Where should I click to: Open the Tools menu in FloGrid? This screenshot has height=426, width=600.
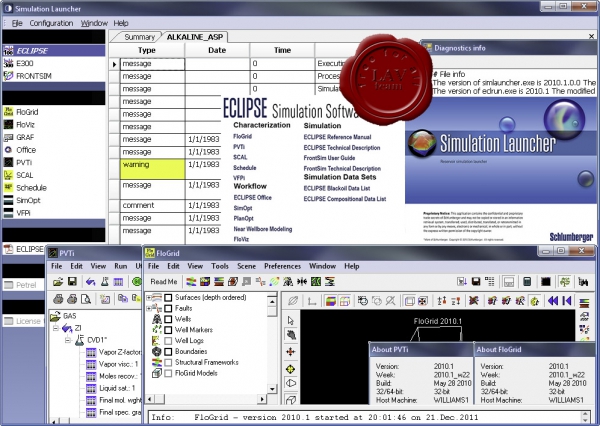220,266
